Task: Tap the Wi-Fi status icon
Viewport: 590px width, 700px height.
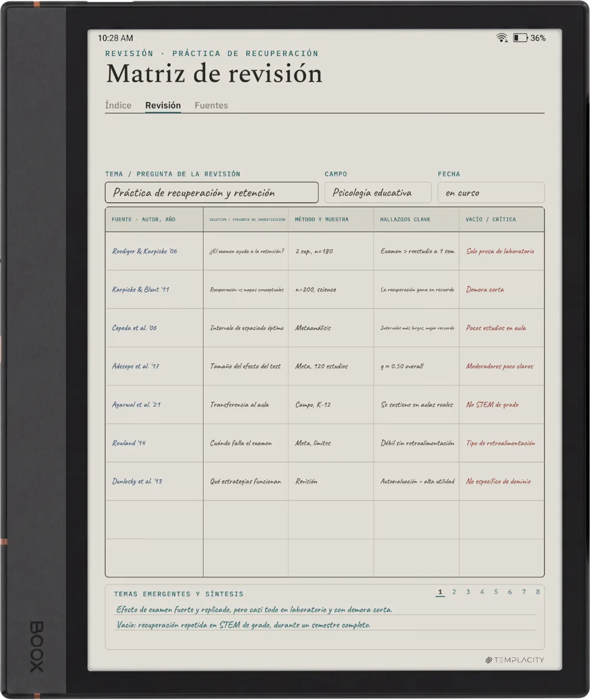Action: [501, 38]
